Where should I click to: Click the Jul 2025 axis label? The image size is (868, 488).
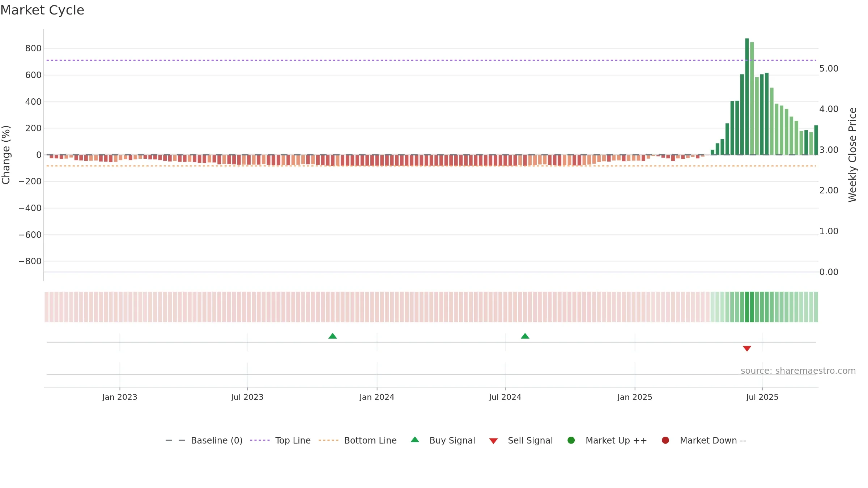click(762, 397)
